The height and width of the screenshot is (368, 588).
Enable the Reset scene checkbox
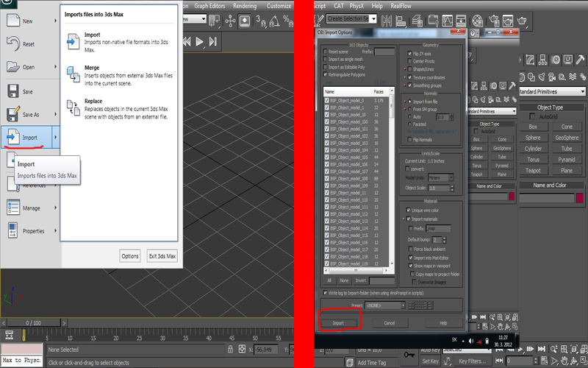pyautogui.click(x=325, y=52)
